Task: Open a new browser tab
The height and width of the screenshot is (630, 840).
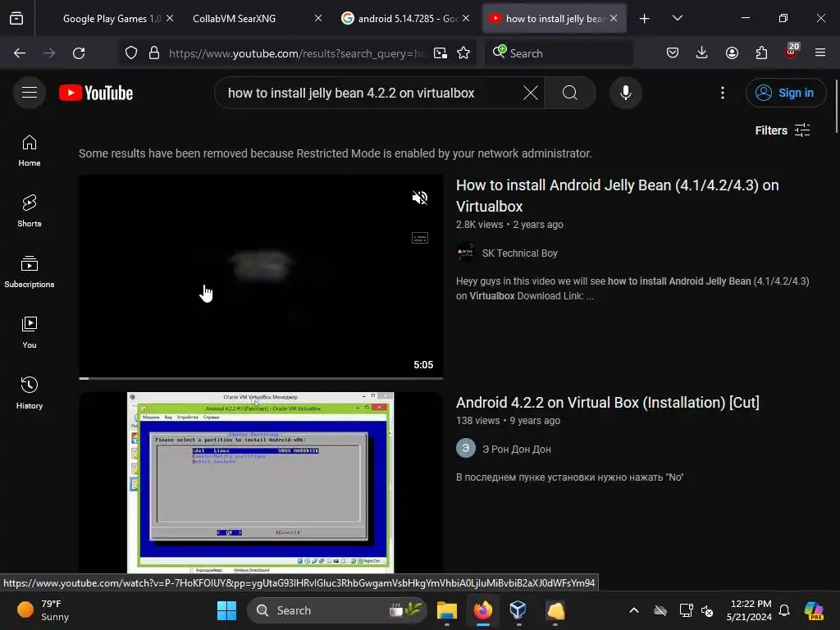Action: tap(645, 19)
